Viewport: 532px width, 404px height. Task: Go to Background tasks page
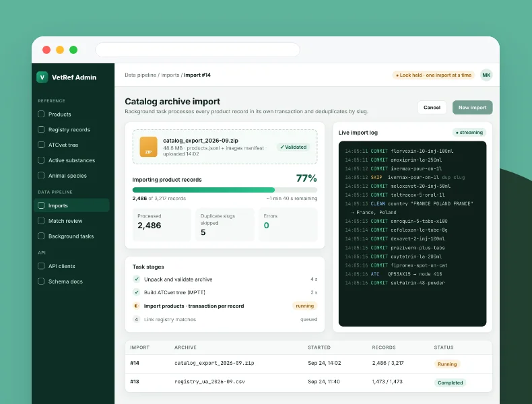click(71, 236)
